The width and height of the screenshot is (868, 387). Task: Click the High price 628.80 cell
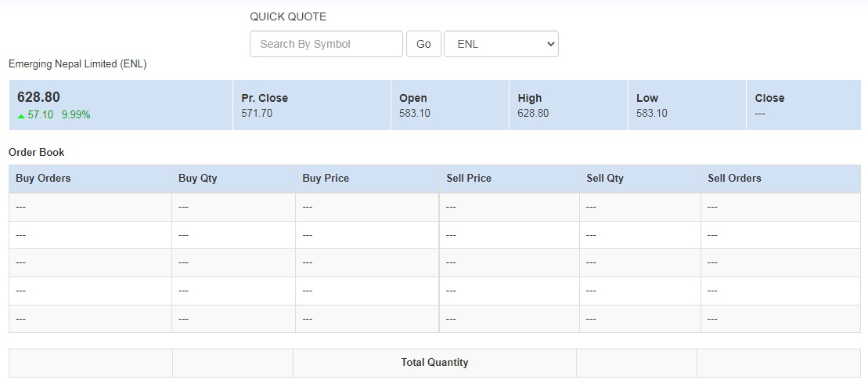[x=533, y=114]
